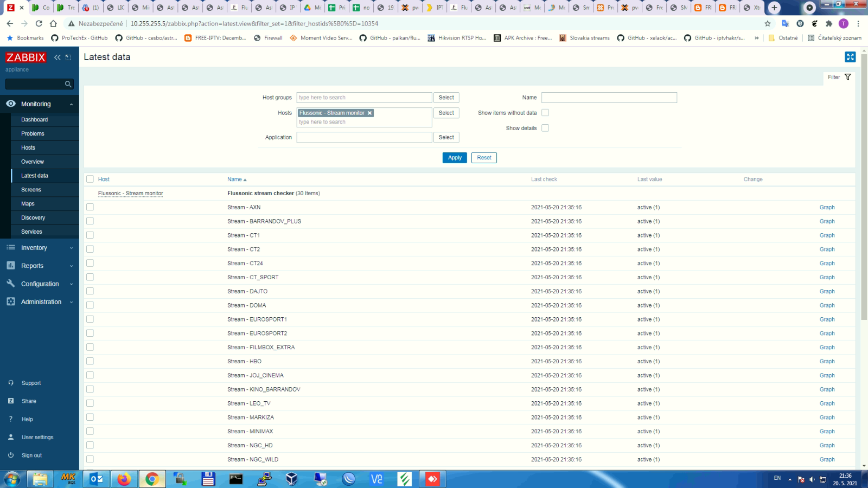The width and height of the screenshot is (868, 488).
Task: Check the Stream - AXN row checkbox
Action: tap(90, 207)
